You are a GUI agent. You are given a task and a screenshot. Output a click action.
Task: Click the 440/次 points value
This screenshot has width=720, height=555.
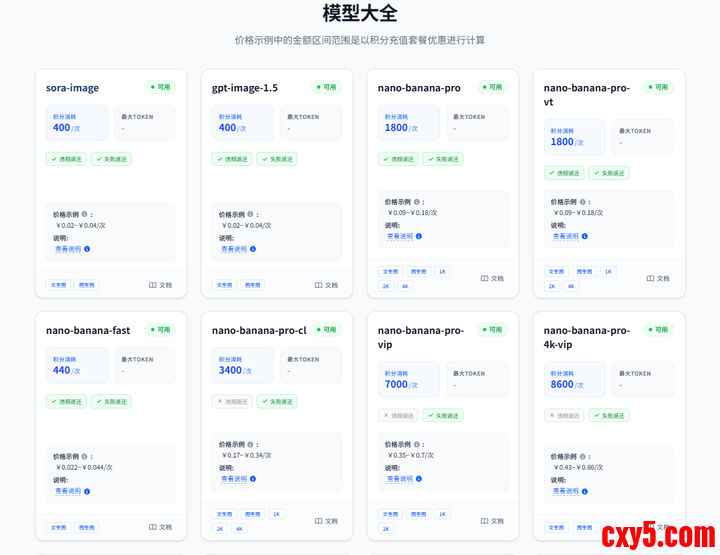(66, 370)
